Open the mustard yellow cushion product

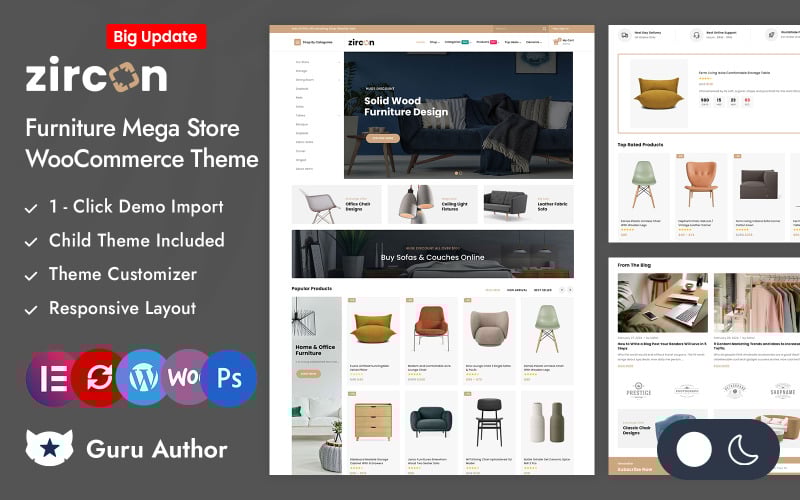(373, 330)
